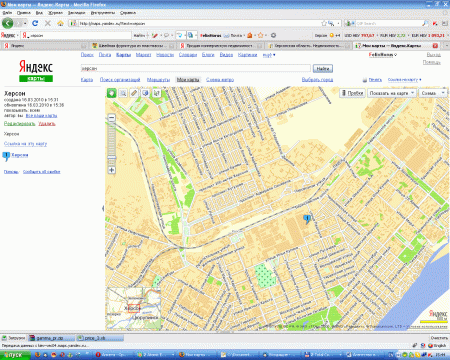This screenshot has height=360, width=450.
Task: Go to Firefox home page icon
Action: [x=60, y=23]
